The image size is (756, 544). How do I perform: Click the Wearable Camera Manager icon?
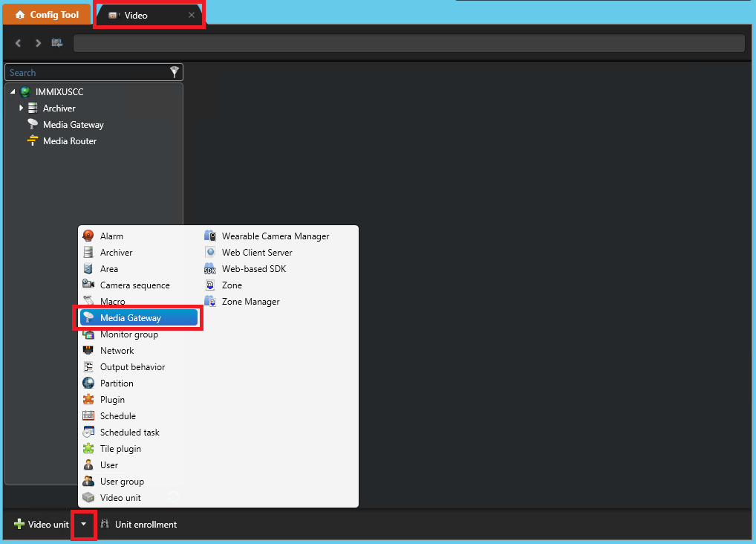(x=210, y=236)
